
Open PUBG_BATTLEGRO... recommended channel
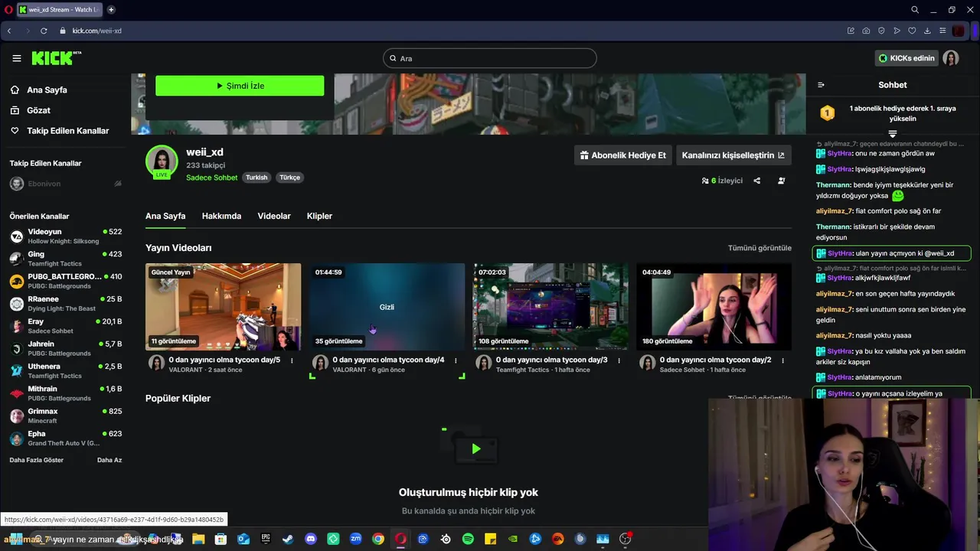[65, 281]
